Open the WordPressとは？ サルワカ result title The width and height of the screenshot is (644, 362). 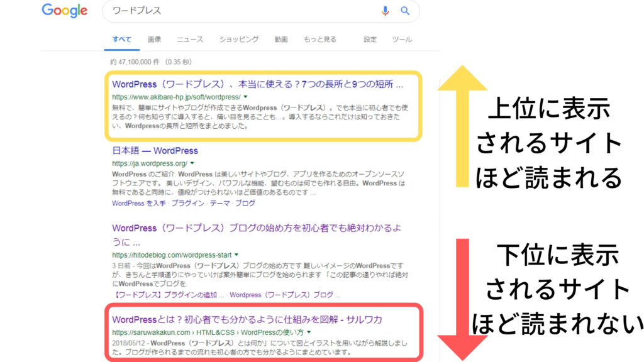(247, 319)
